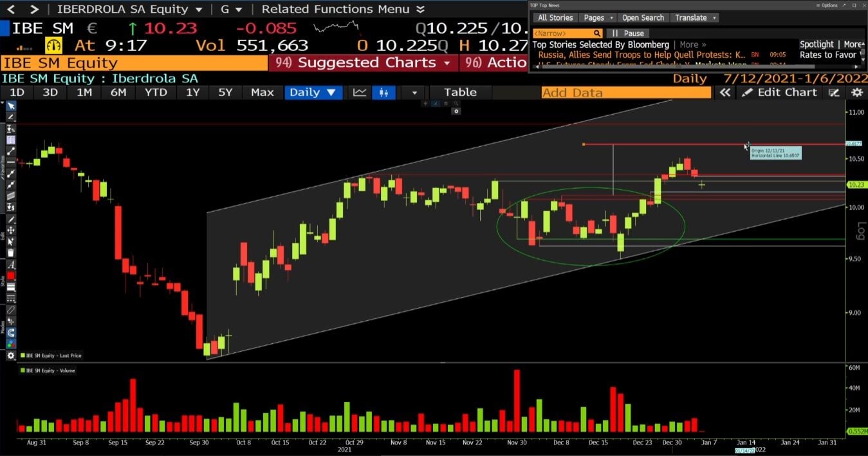Go forward with the right arrow
The height and width of the screenshot is (456, 868).
coord(34,9)
